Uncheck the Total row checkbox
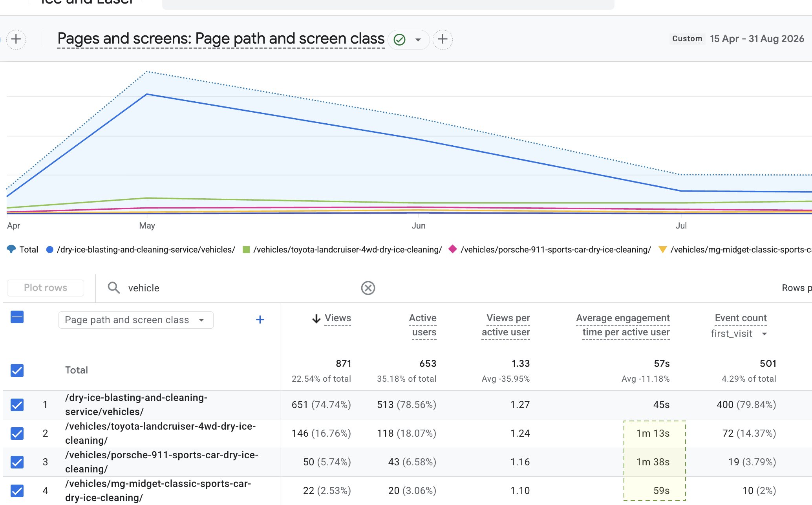The width and height of the screenshot is (812, 505). click(17, 370)
